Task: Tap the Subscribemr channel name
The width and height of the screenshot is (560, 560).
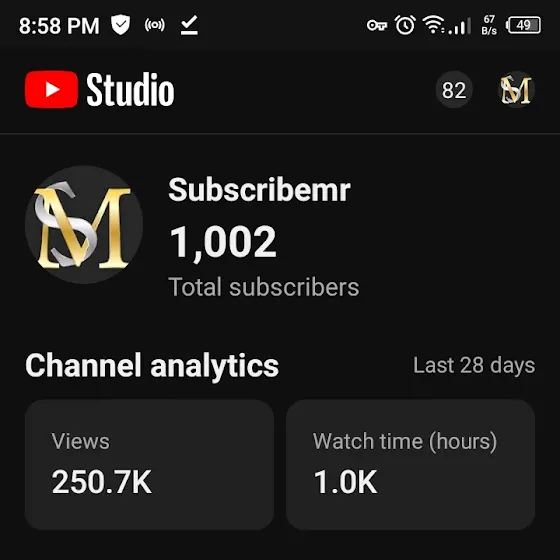Action: [x=259, y=190]
